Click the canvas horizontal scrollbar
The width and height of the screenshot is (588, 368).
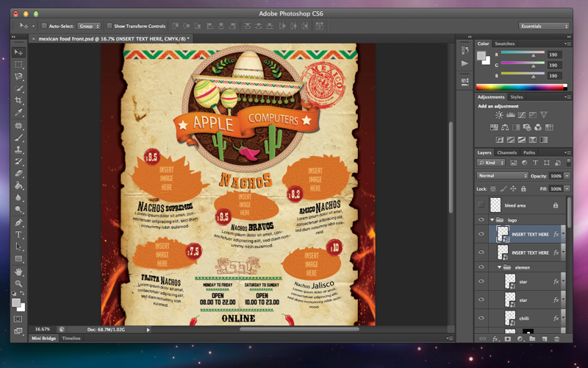pyautogui.click(x=300, y=329)
